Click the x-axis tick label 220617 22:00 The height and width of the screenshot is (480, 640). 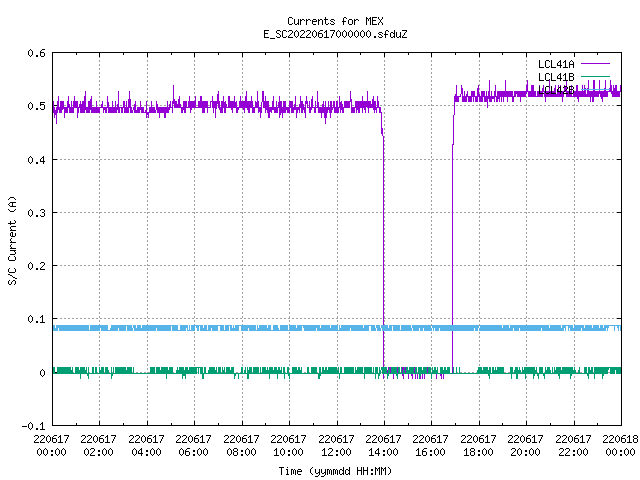(573, 446)
